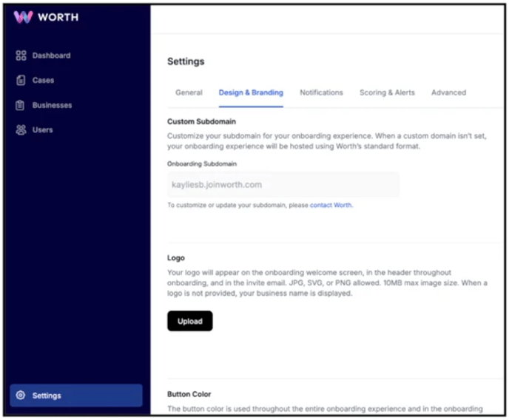The width and height of the screenshot is (509, 420).
Task: Open the Businesses sidebar label
Action: click(52, 105)
